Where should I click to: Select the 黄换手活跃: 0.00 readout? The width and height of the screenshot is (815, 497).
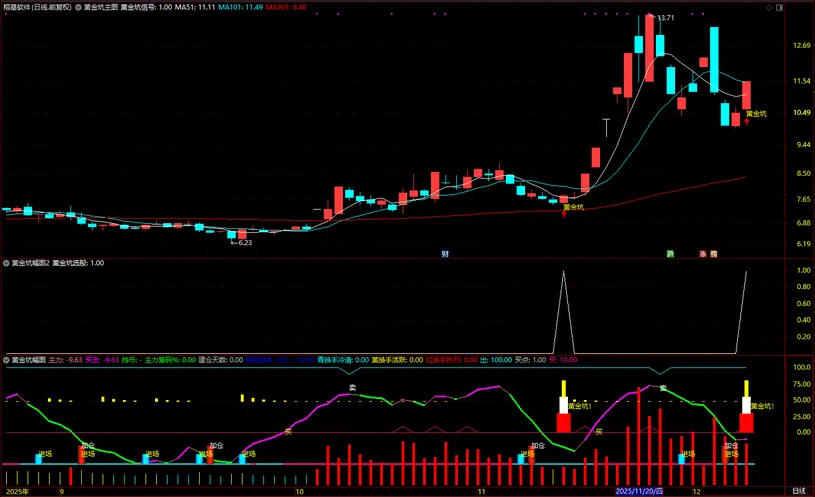(397, 360)
